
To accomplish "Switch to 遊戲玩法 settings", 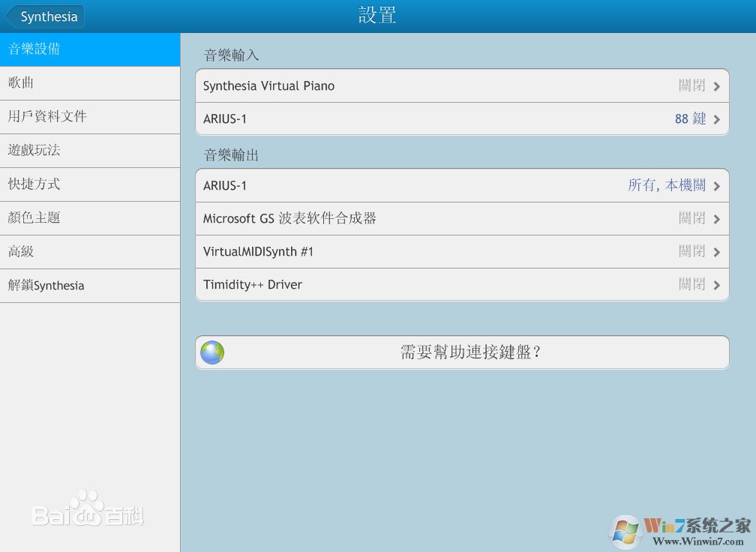I will click(90, 151).
